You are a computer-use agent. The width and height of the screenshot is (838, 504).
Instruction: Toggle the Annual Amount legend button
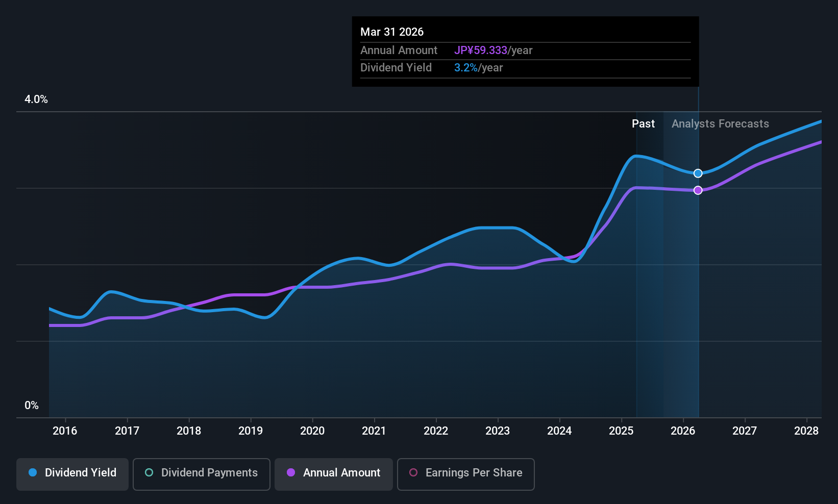tap(334, 474)
